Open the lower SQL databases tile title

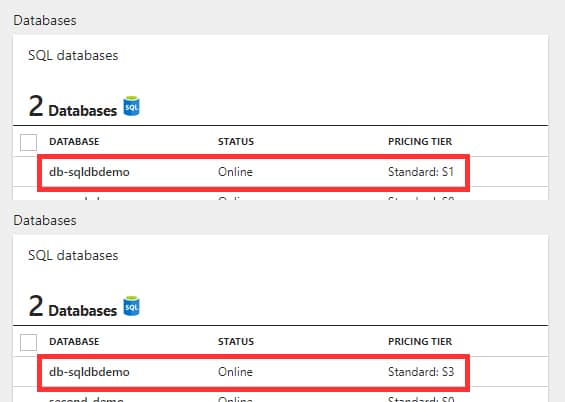73,255
